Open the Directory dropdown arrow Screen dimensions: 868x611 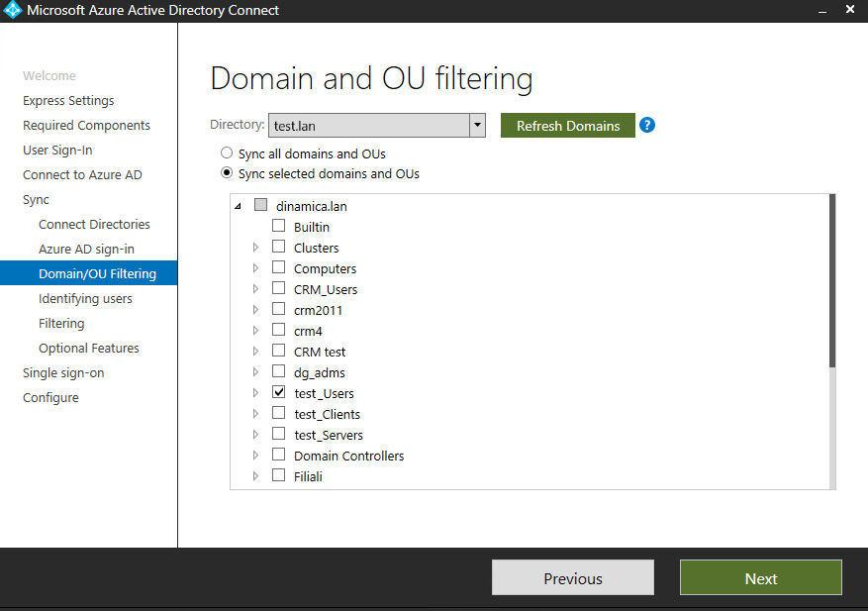[477, 125]
